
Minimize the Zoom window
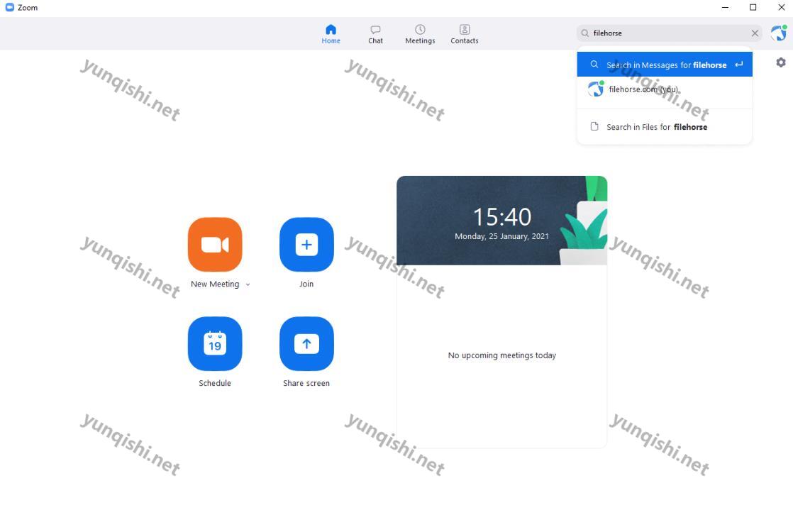[725, 8]
